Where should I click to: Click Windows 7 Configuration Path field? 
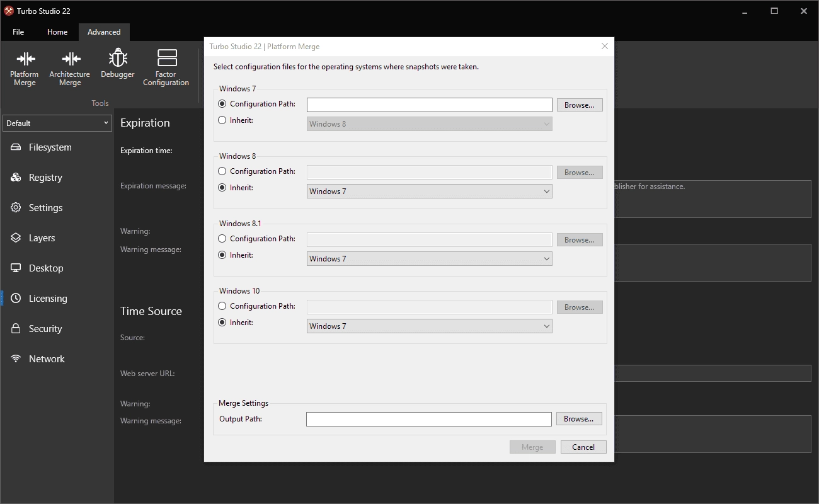(430, 105)
